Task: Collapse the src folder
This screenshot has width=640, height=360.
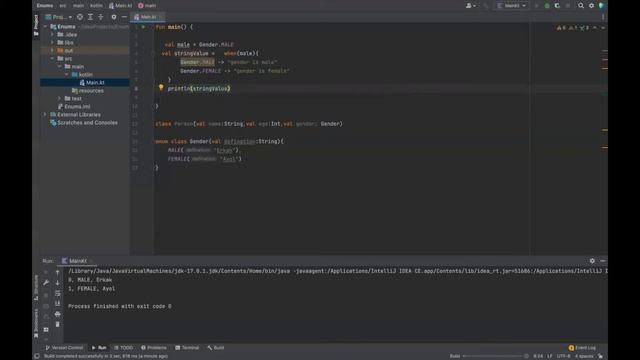Action: [x=52, y=58]
